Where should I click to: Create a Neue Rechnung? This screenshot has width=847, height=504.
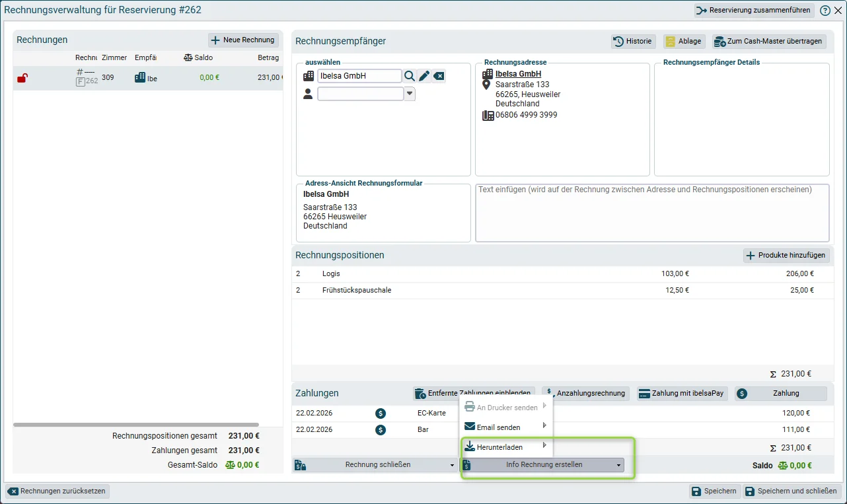click(243, 40)
